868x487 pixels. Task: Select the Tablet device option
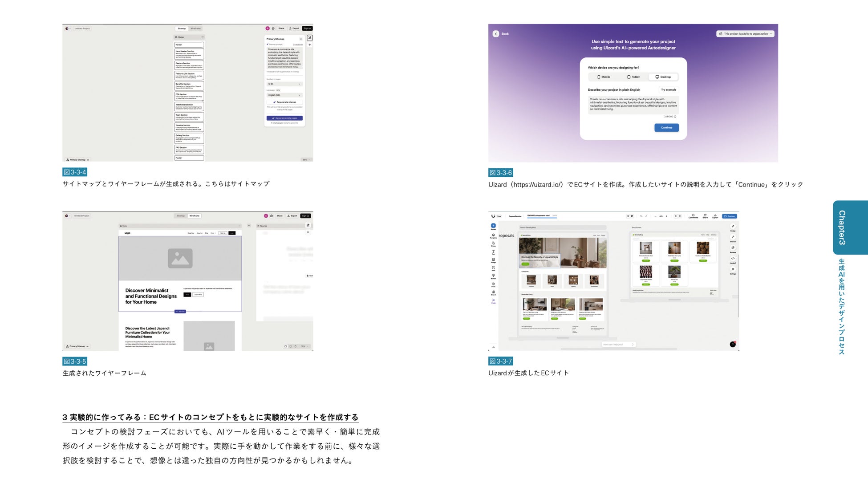pyautogui.click(x=633, y=77)
